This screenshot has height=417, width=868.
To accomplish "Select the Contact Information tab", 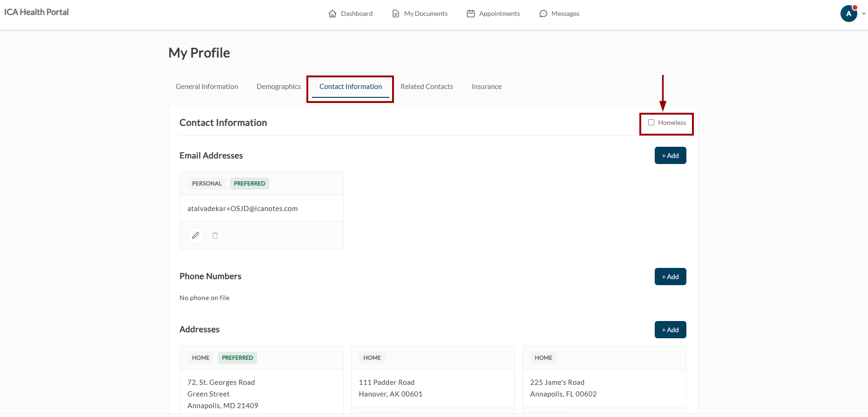I will point(351,87).
